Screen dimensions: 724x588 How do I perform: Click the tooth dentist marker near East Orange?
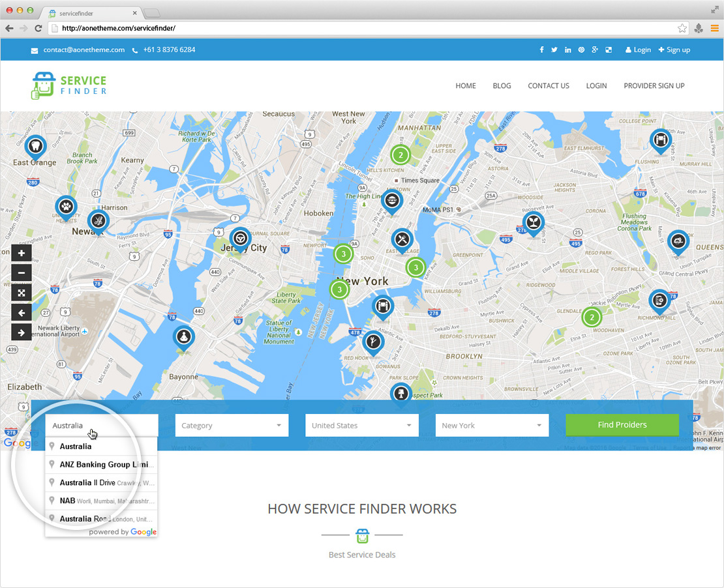tap(37, 145)
